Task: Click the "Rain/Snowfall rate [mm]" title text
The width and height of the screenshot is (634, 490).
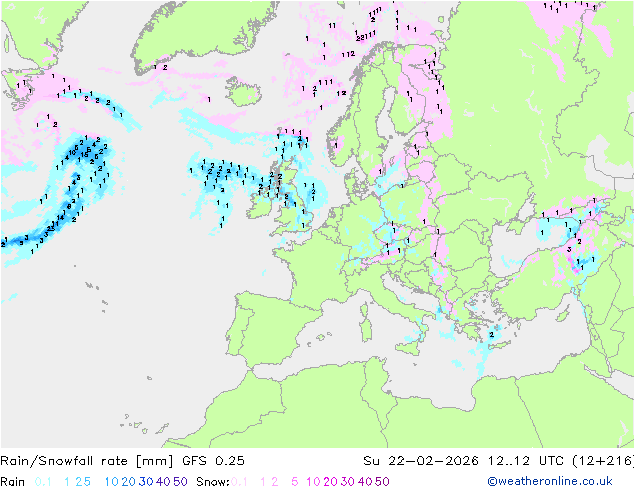Action: 88,461
